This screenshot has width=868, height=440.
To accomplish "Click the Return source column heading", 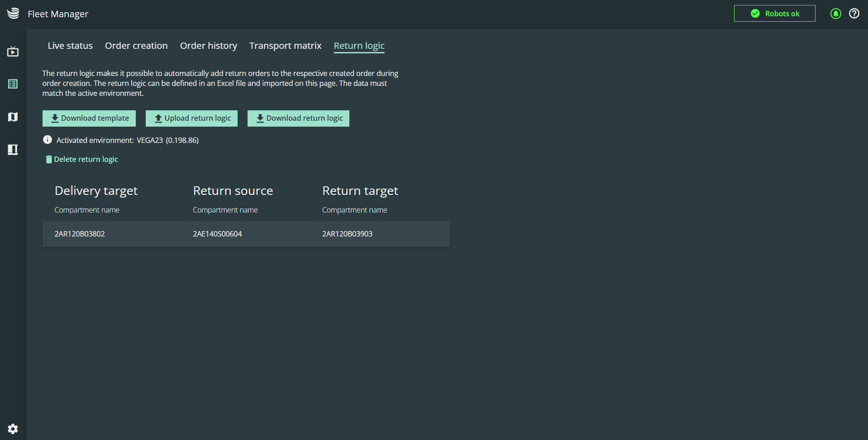I will [233, 191].
